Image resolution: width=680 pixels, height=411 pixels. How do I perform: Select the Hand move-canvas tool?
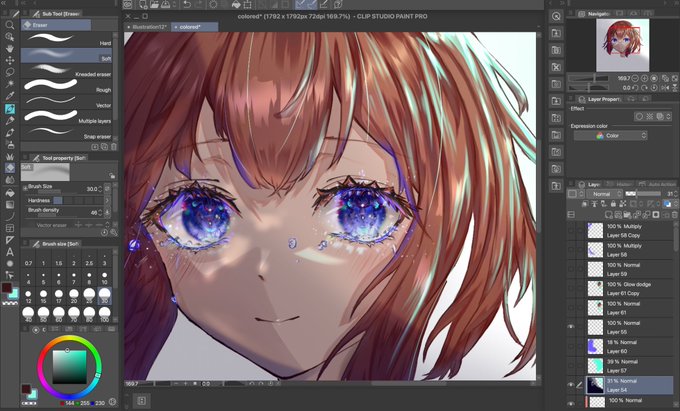click(x=10, y=48)
